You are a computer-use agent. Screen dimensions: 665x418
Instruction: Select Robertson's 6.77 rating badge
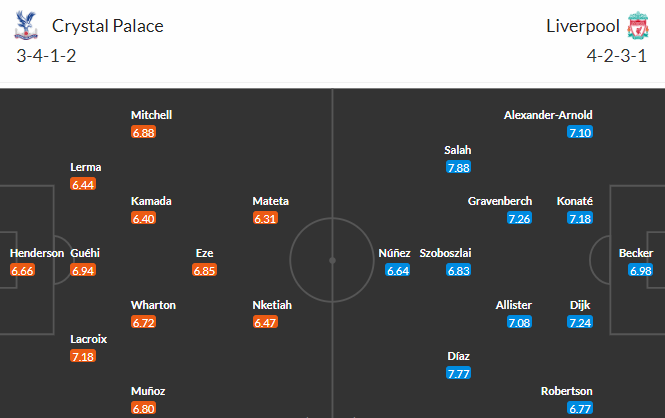click(580, 408)
